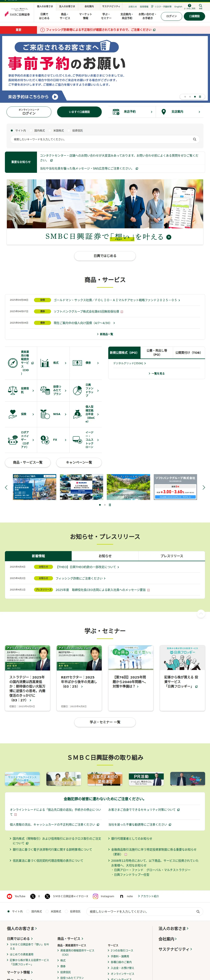Click the 債券 certificate icon
Viewport: 210px width, 980px height.
click(77, 363)
